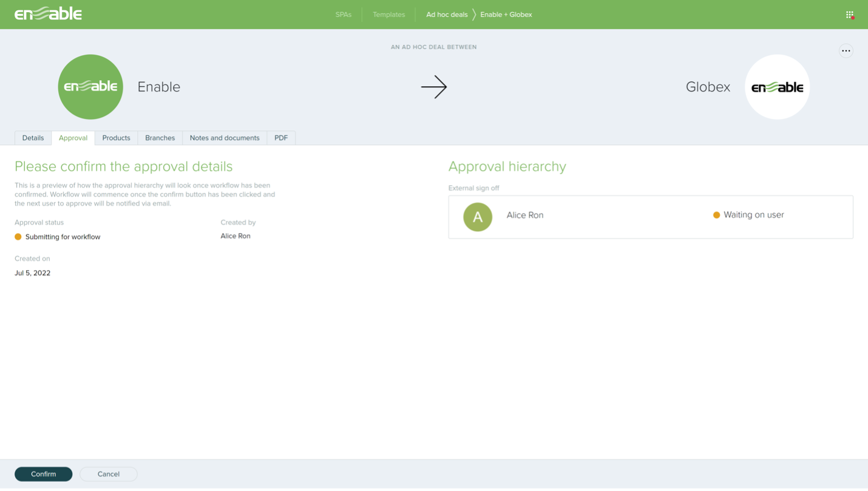
Task: Select the Enable company avatar logo
Action: pyautogui.click(x=90, y=86)
